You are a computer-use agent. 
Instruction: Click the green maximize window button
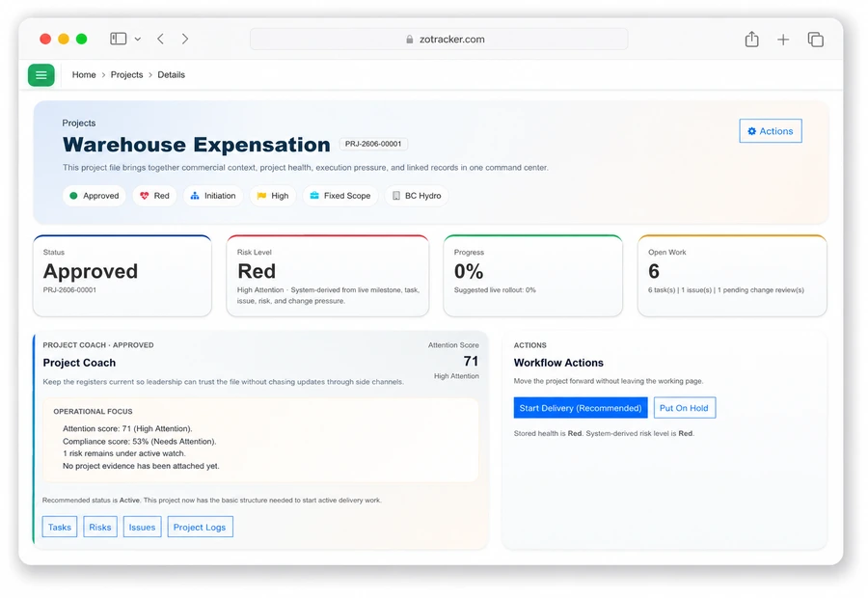(81, 39)
